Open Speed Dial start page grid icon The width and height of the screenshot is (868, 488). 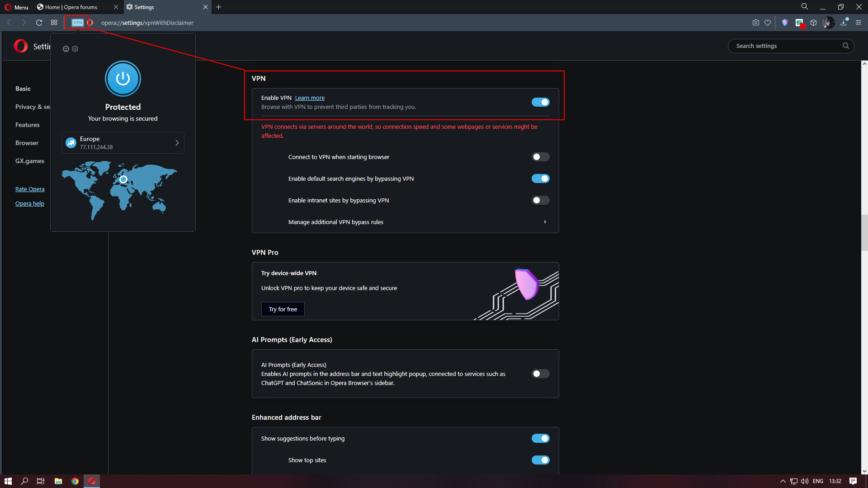point(54,23)
